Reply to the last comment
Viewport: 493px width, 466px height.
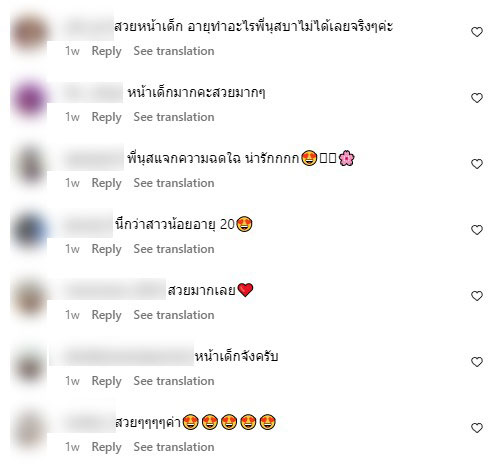(x=106, y=447)
